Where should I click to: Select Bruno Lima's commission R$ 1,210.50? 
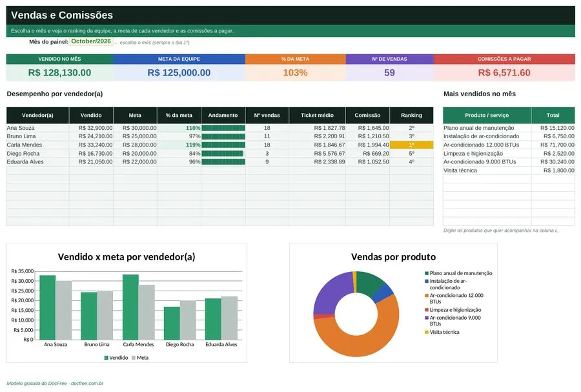(367, 136)
